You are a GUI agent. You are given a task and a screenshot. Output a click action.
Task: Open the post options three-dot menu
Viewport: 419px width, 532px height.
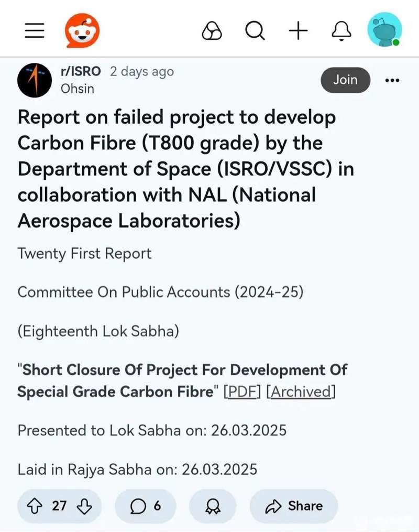[x=392, y=80]
